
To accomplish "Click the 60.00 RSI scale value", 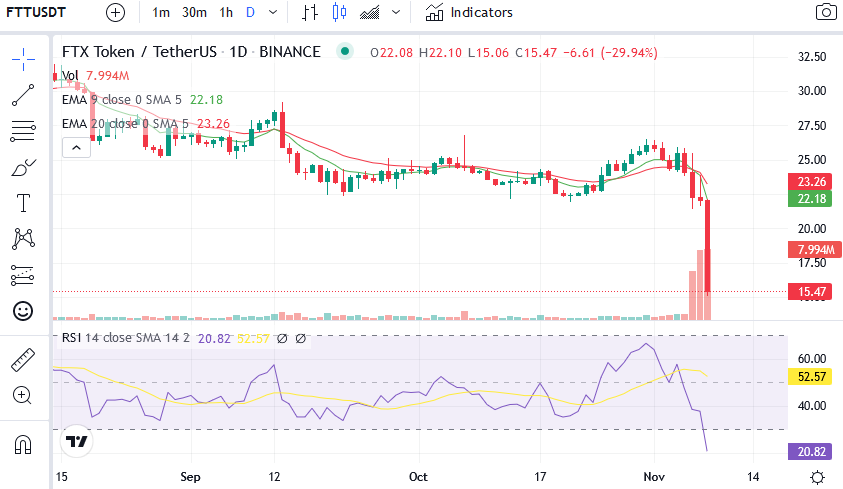I will pos(812,358).
